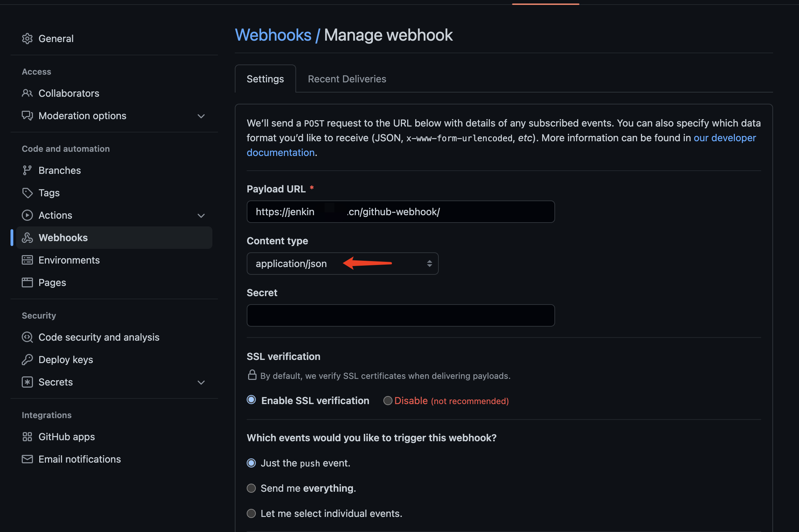Viewport: 799px width, 532px height.
Task: Open General settings page
Action: (x=56, y=39)
